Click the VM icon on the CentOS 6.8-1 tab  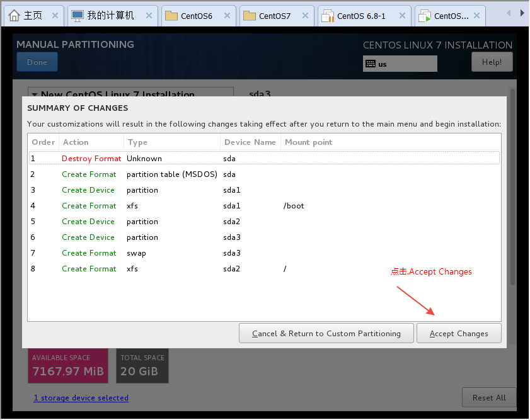point(328,16)
